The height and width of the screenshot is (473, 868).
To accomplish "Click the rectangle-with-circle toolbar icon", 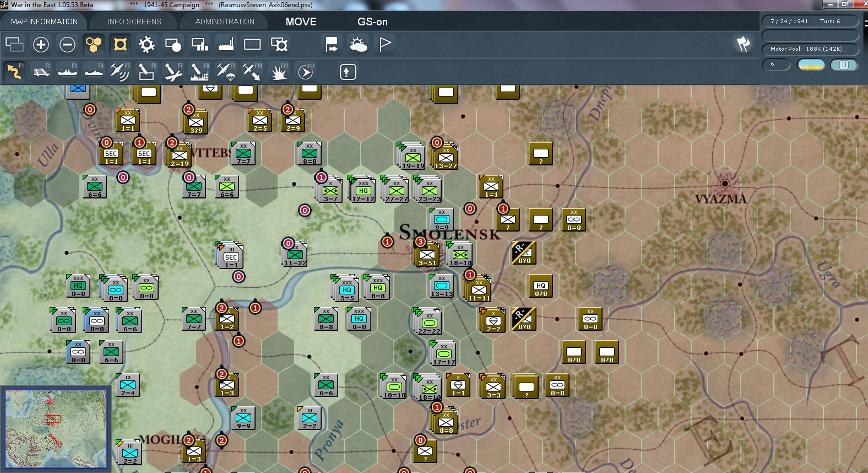I will point(173,44).
